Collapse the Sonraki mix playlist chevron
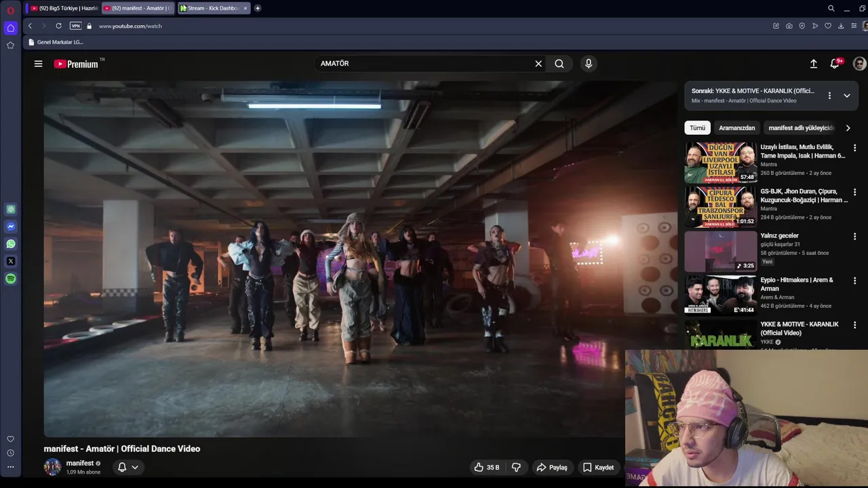The width and height of the screenshot is (868, 488). [847, 96]
